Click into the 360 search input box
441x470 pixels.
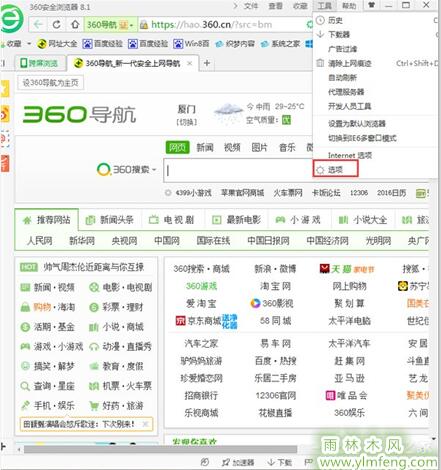238,170
